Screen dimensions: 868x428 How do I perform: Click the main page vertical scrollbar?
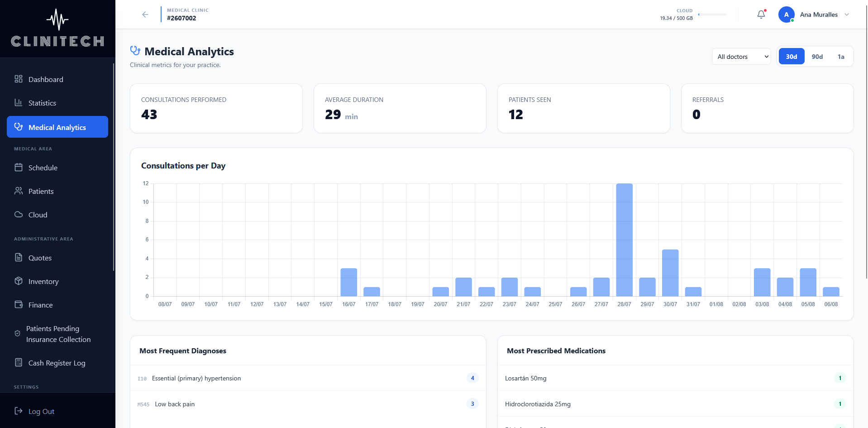click(866, 141)
